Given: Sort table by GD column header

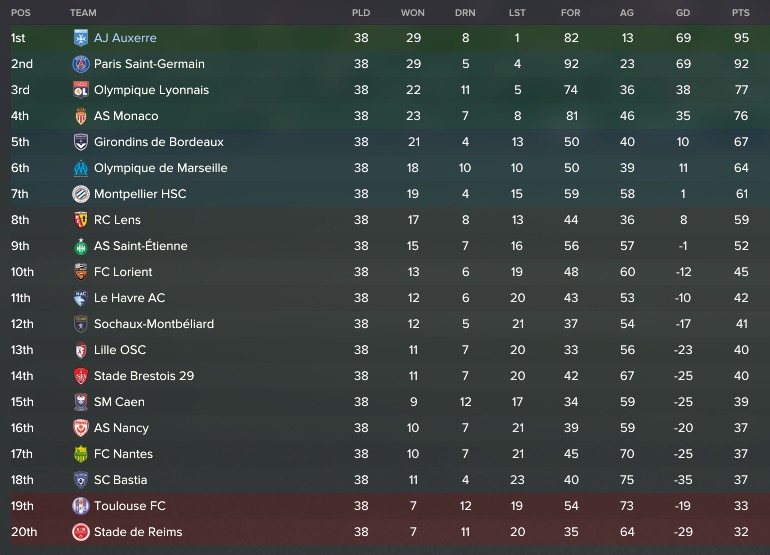Looking at the screenshot, I should point(683,13).
